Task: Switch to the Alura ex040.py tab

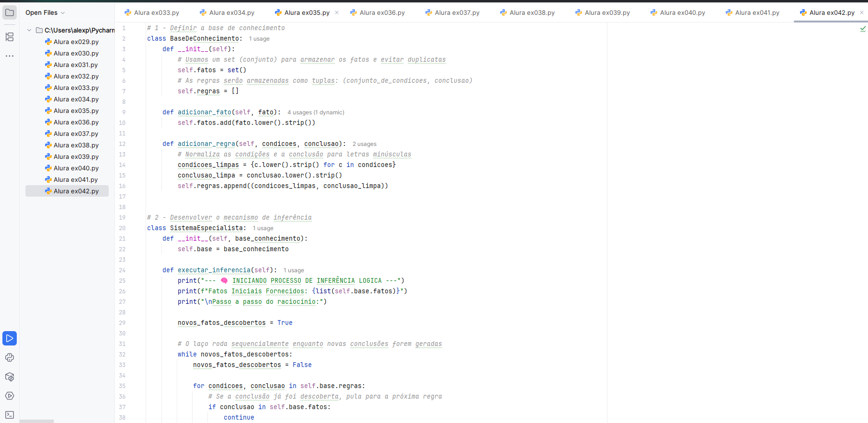Action: [x=678, y=12]
